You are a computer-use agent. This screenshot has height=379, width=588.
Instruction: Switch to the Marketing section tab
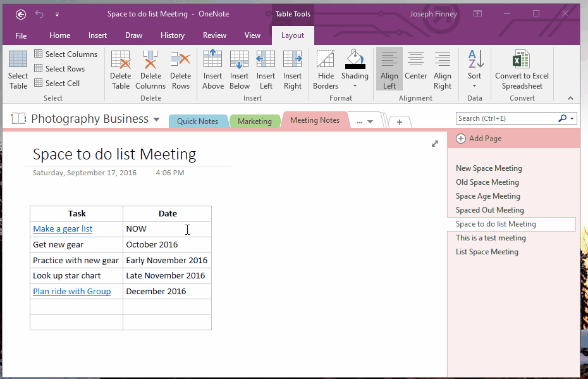point(255,120)
